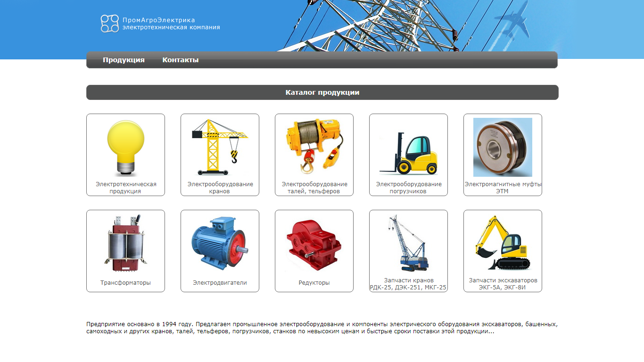
Task: Click the electromagnetic clutch photo
Action: [503, 147]
